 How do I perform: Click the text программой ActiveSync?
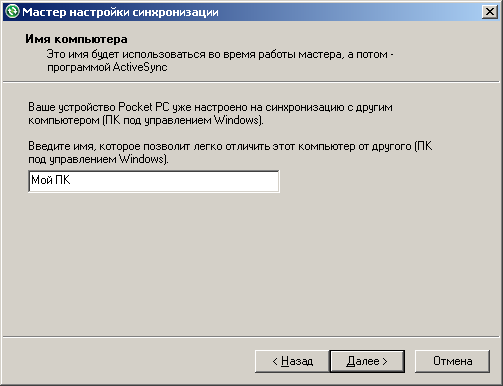[x=107, y=67]
